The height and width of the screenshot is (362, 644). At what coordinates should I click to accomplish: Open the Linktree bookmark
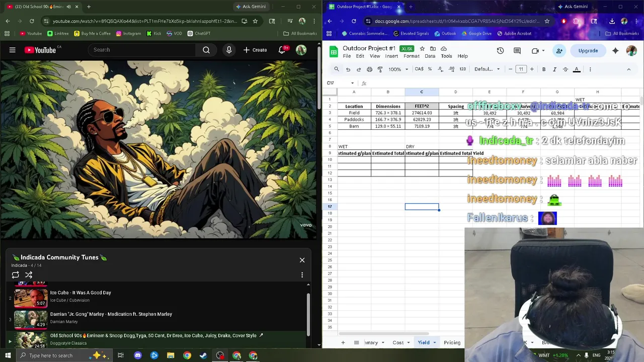pyautogui.click(x=58, y=34)
